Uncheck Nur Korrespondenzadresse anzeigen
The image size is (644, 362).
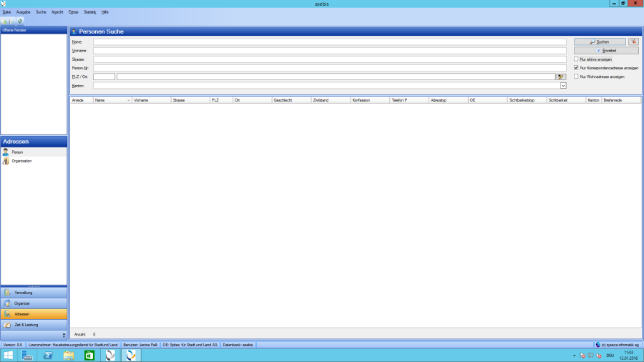point(576,68)
